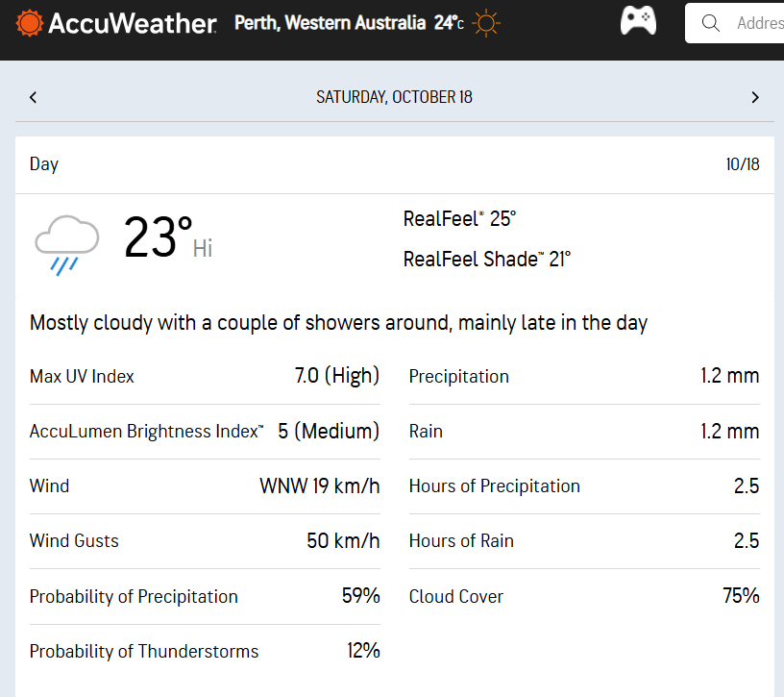Screen dimensions: 784x697
Task: Click the Max UV Index row
Action: pos(205,376)
